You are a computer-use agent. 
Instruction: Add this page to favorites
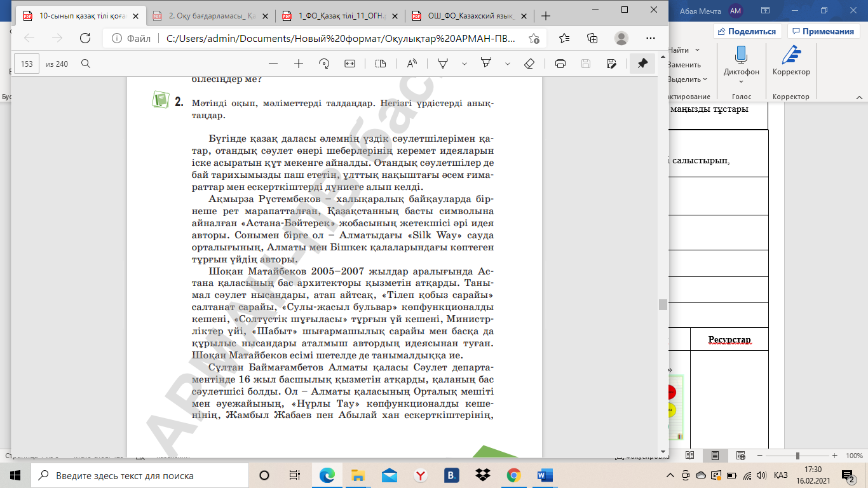click(x=534, y=38)
